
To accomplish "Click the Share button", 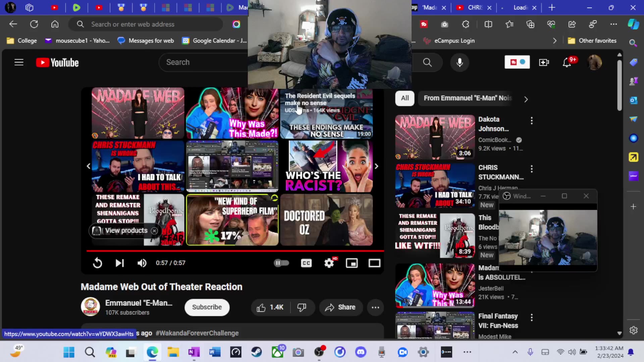I will point(340,307).
